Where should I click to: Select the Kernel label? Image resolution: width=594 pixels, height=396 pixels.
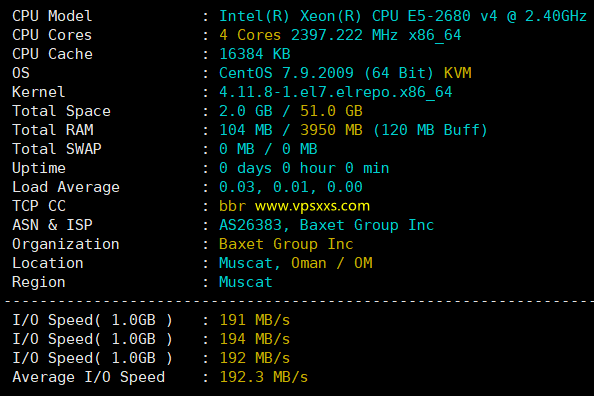click(x=39, y=92)
